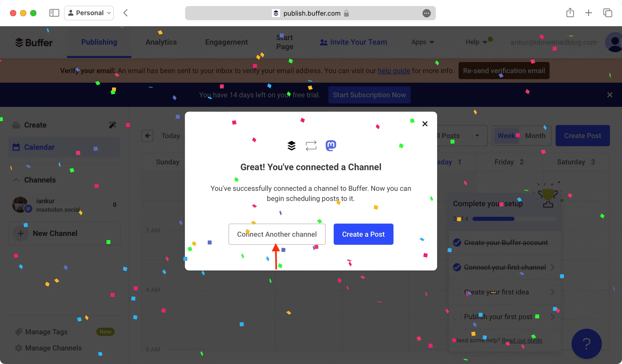Viewport: 622px width, 364px height.
Task: Click the Buffer logo in the header
Action: tap(34, 42)
